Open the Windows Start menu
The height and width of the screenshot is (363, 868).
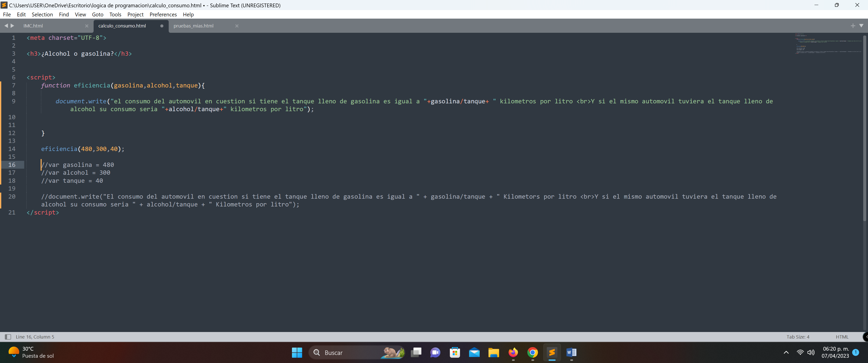click(297, 353)
